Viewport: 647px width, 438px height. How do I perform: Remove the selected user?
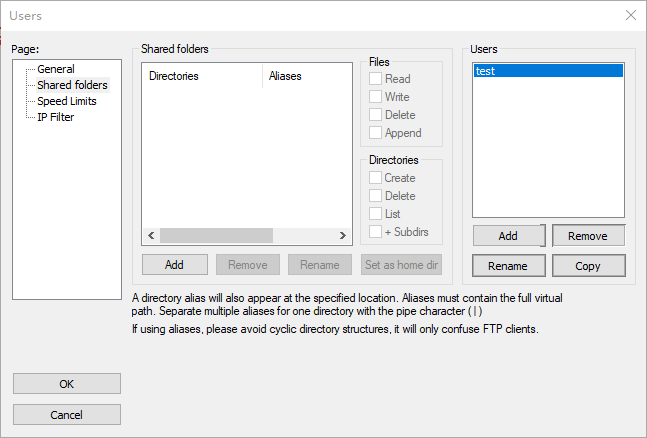tap(588, 236)
